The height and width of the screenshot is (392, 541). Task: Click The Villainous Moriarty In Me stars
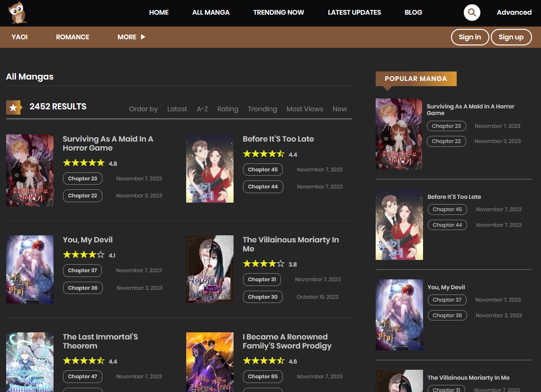(x=263, y=264)
